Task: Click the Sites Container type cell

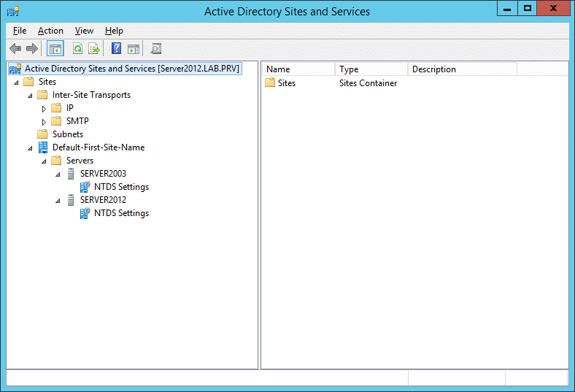Action: pos(368,83)
